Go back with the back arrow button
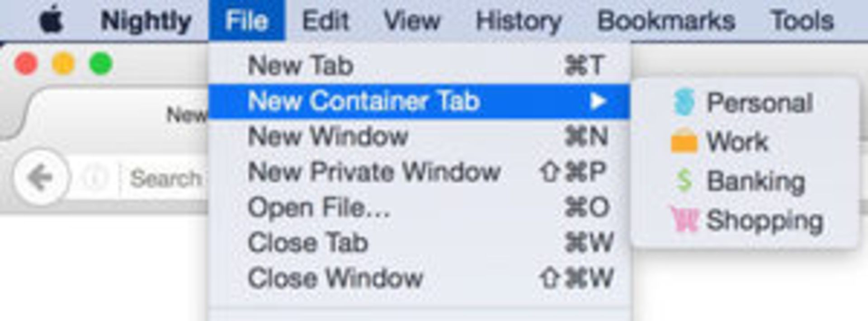Viewport: 868px width, 321px height. coord(41,177)
